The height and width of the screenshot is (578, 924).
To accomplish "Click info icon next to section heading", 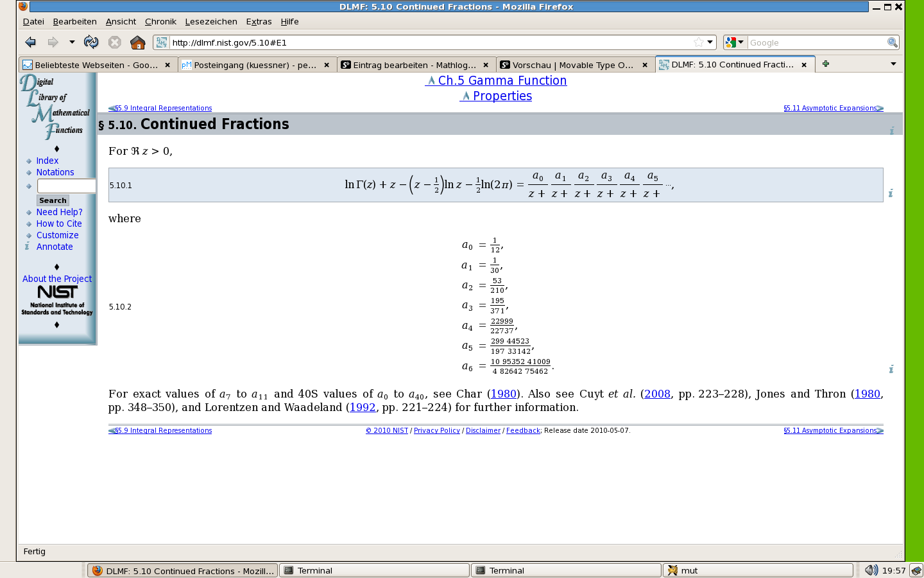I will [x=892, y=130].
